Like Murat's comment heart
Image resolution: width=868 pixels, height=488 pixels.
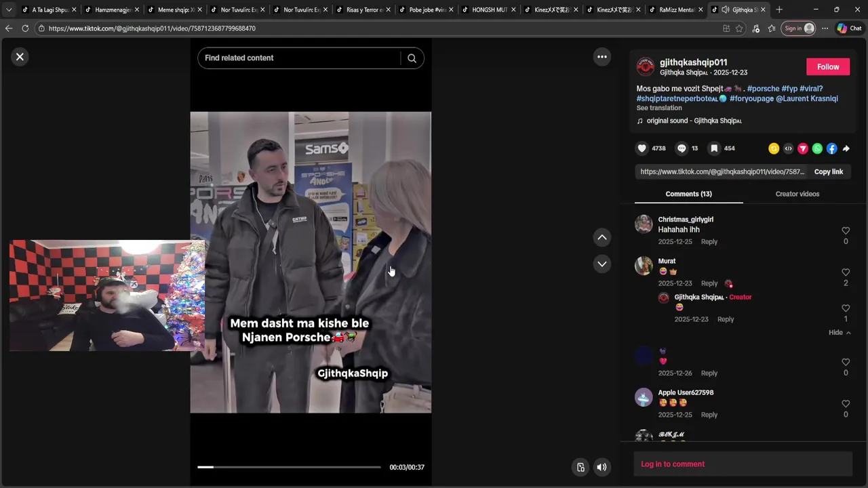[x=846, y=272]
